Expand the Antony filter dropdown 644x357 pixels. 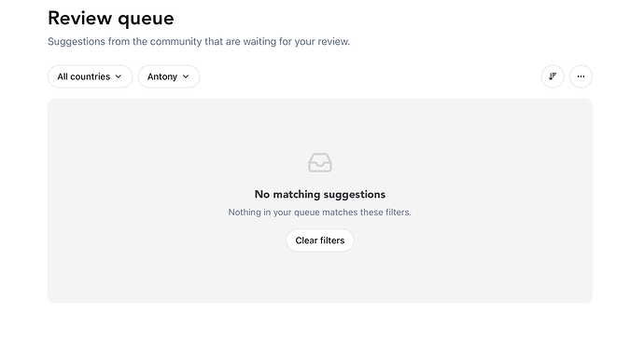(169, 76)
